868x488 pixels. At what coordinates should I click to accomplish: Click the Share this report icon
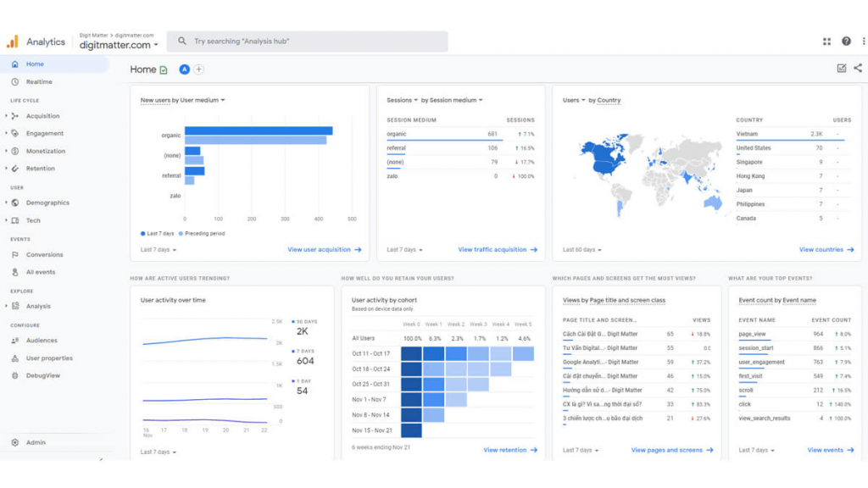pos(859,69)
